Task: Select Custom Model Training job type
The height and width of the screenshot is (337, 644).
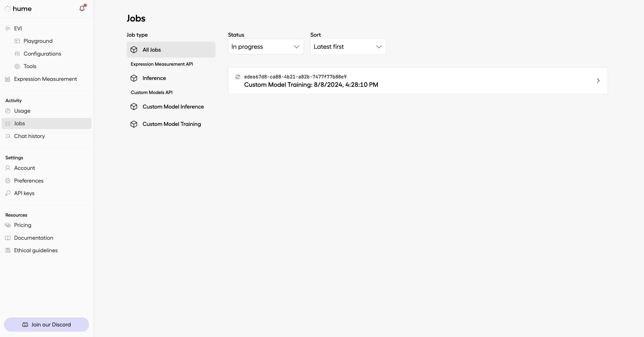Action: coord(172,124)
